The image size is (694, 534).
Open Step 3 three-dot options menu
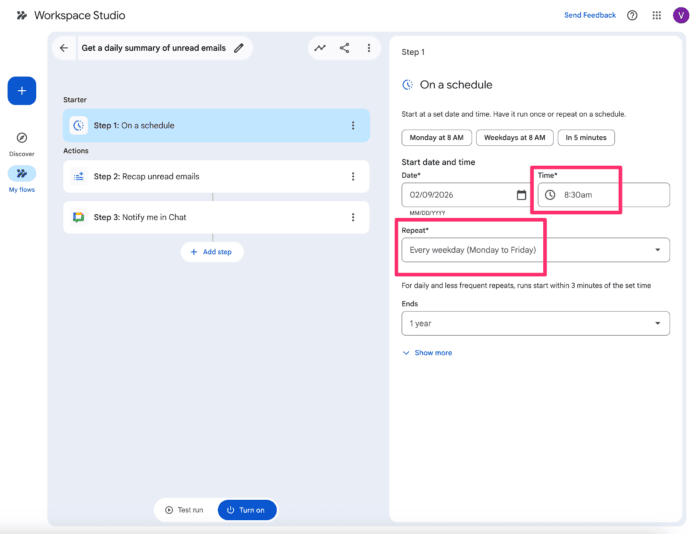pyautogui.click(x=353, y=218)
